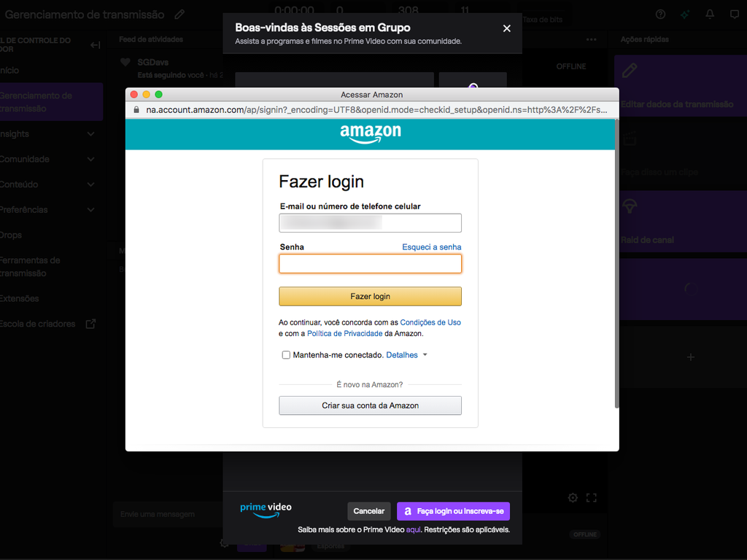Click the green sparkle icon in top bar
Screen dimensions: 747x560
coord(685,15)
